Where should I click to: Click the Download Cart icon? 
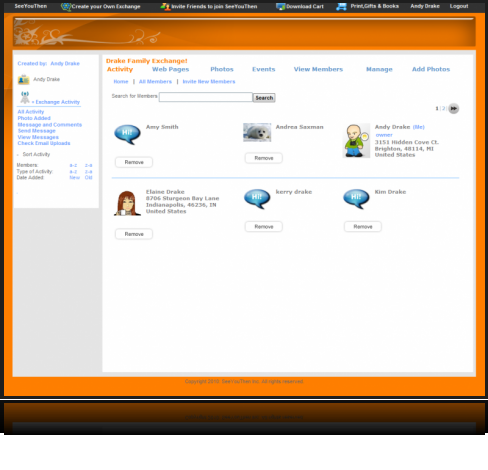click(x=281, y=7)
